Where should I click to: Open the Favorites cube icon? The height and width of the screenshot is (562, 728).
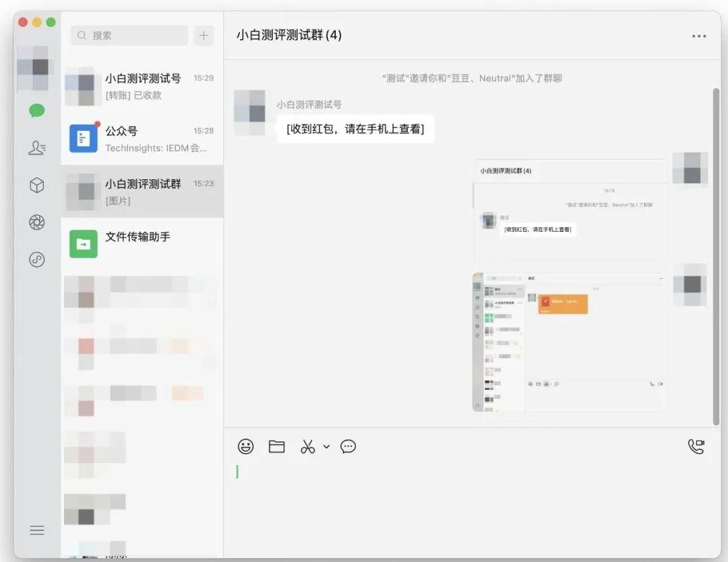(x=37, y=186)
